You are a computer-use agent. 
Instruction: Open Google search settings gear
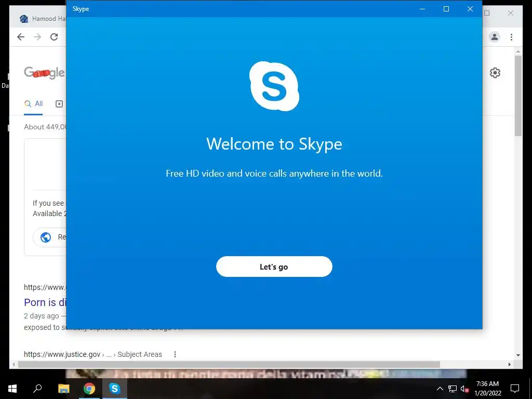pos(495,73)
